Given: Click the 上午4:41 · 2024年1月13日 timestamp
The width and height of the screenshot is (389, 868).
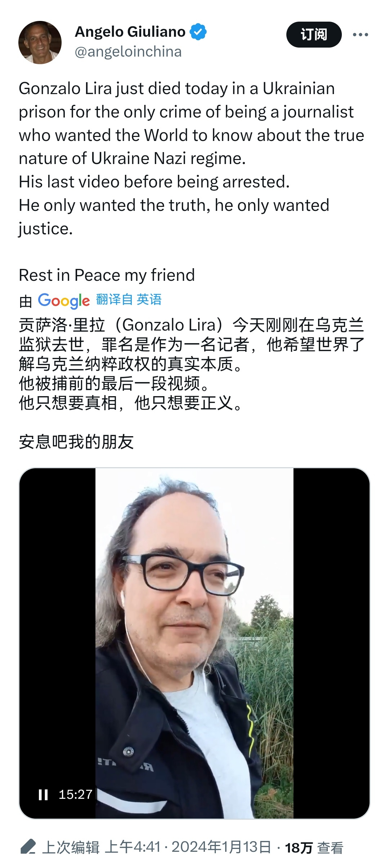Looking at the screenshot, I should pos(188,847).
